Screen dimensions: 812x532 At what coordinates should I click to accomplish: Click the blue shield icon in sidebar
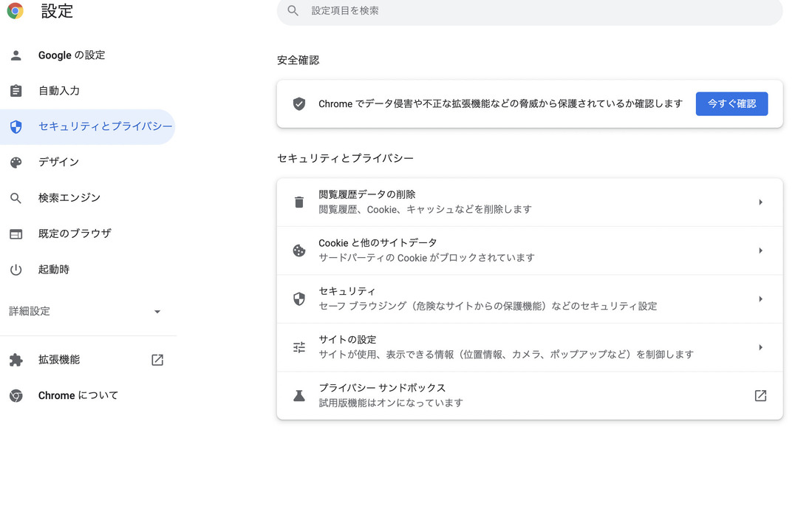pos(16,126)
